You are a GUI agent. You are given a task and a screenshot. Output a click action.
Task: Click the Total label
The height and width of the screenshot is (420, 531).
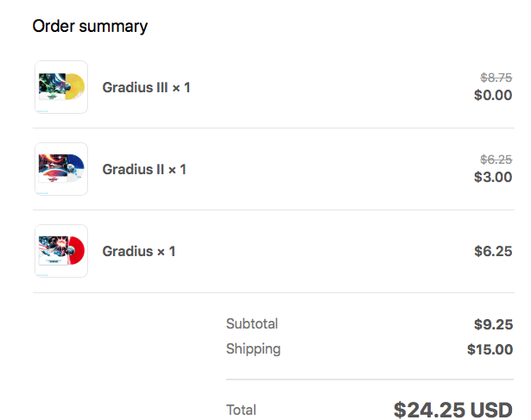[241, 410]
